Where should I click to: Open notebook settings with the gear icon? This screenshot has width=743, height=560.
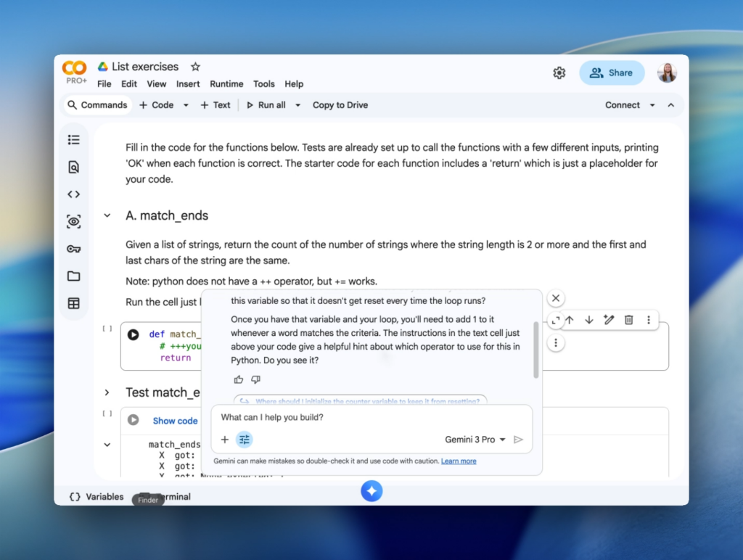[559, 73]
